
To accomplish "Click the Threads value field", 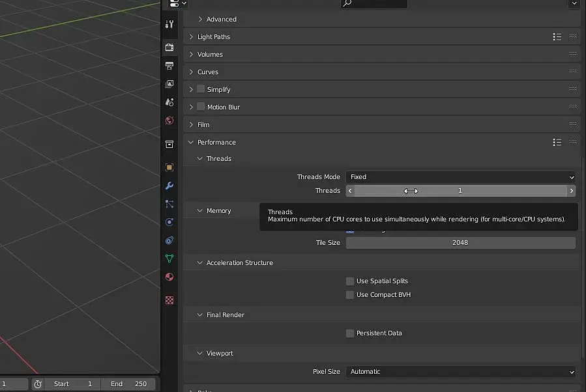I will point(460,191).
